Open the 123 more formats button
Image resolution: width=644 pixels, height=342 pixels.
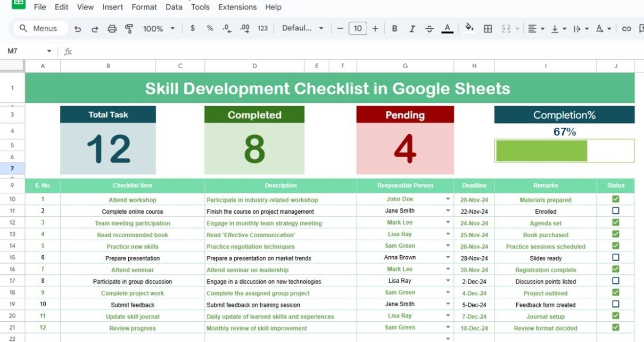[x=263, y=28]
